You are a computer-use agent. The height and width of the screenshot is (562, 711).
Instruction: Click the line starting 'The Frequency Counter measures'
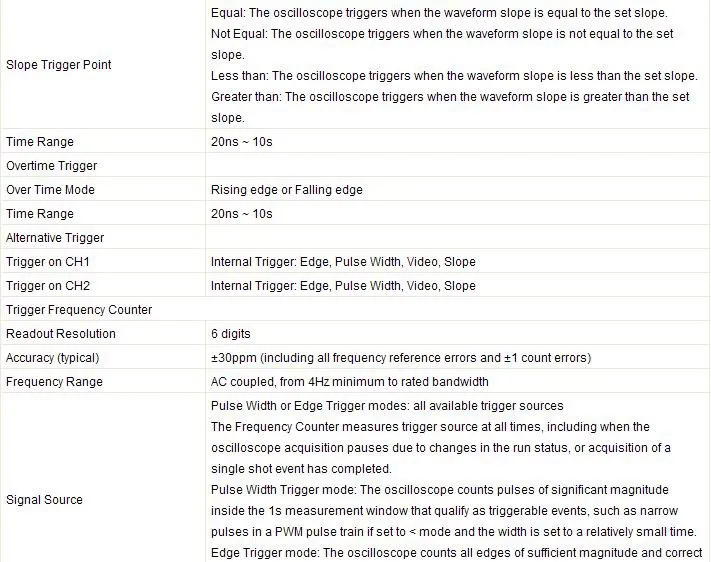coord(430,427)
